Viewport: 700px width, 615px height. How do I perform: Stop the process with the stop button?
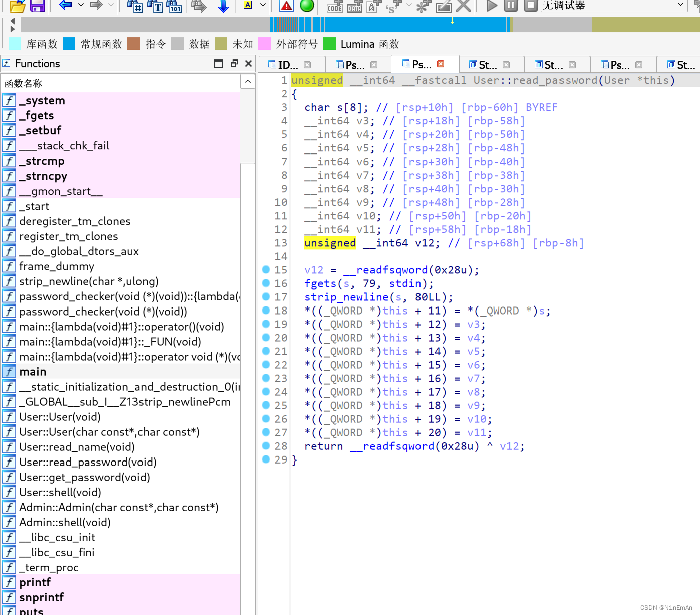pyautogui.click(x=530, y=6)
